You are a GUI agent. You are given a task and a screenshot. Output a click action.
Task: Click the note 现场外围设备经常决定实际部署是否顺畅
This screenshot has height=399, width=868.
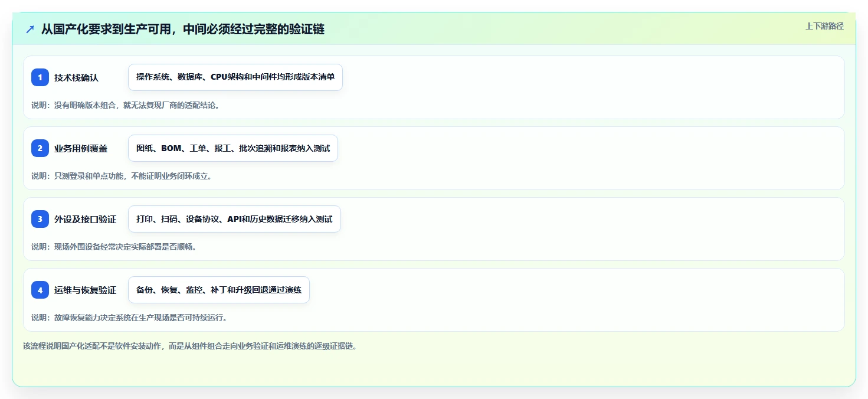pyautogui.click(x=114, y=247)
